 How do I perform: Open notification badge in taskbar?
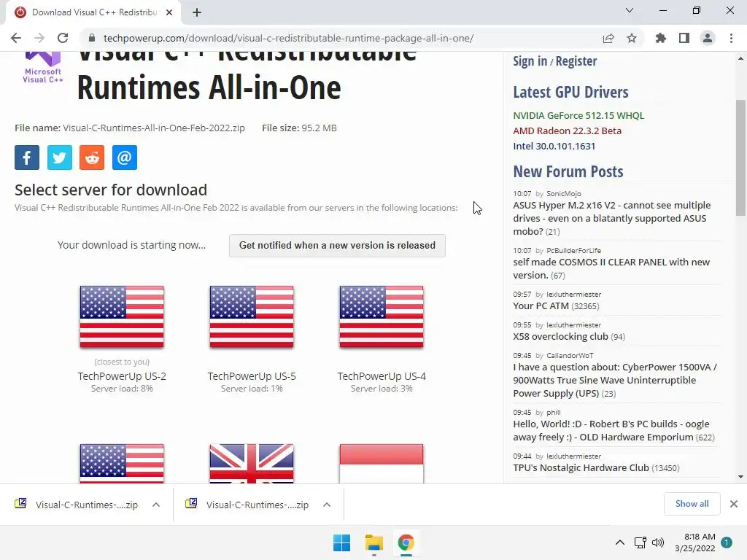(726, 542)
